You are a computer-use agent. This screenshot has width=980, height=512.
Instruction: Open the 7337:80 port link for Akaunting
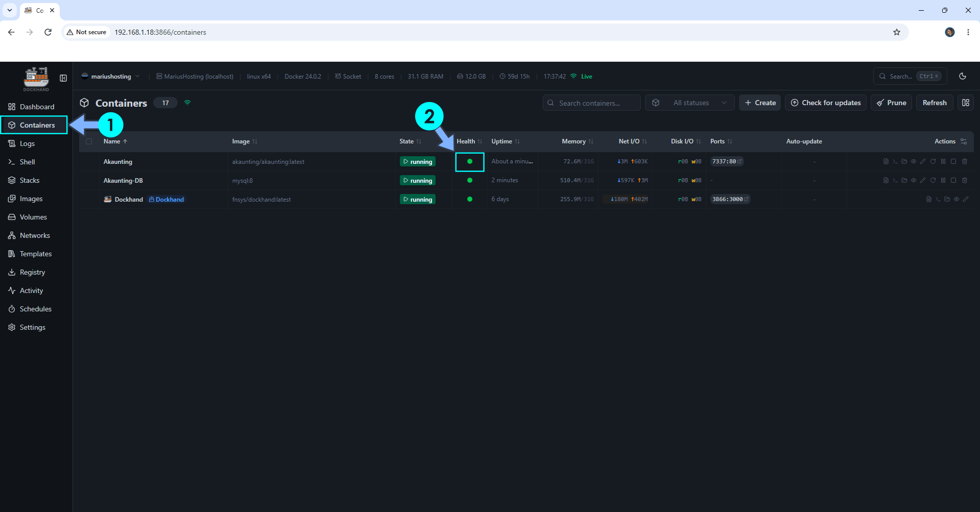[727, 161]
